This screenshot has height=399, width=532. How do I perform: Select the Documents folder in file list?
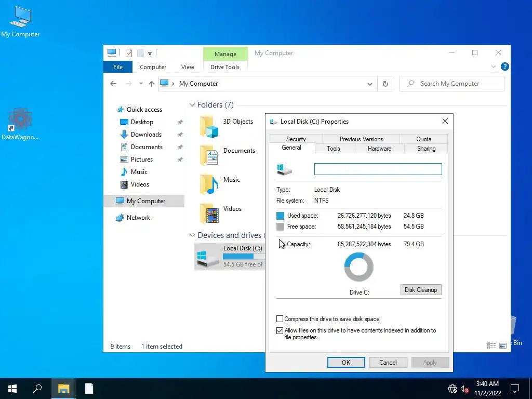point(227,155)
